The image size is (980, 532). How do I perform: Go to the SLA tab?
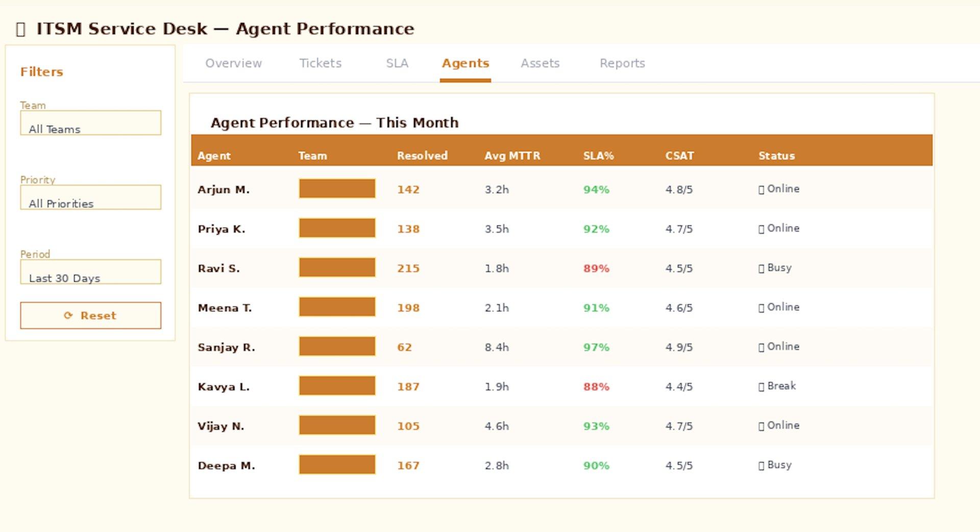click(397, 63)
